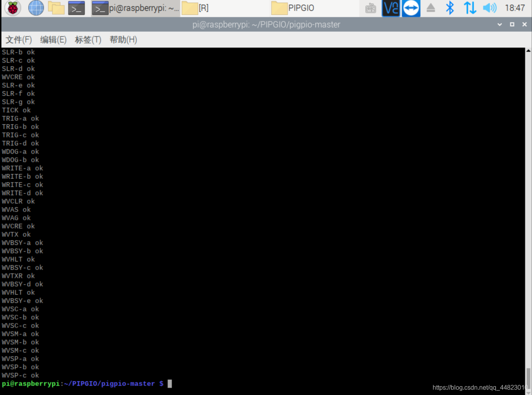532x395 pixels.
Task: Click the 'WVAS ok' output line
Action: pos(16,210)
